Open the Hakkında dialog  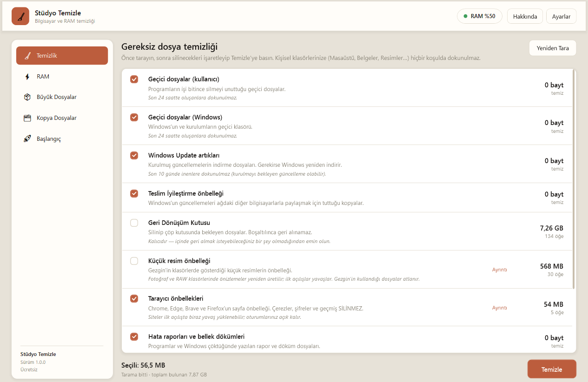(x=525, y=16)
